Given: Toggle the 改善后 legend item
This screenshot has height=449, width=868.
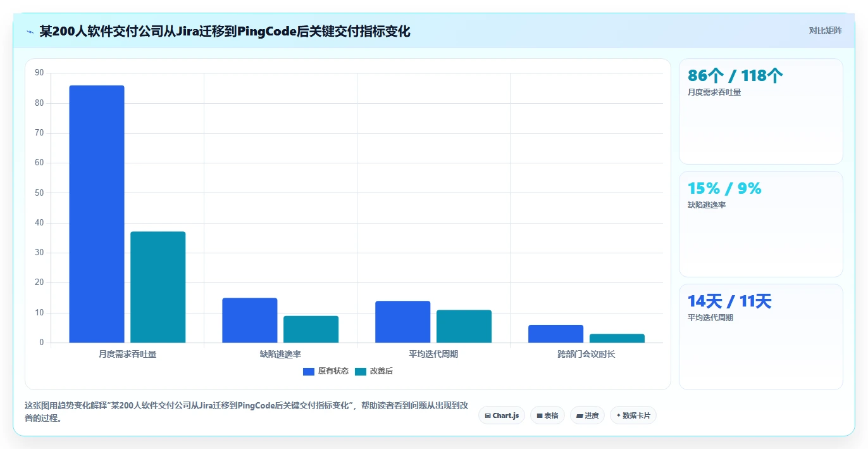Looking at the screenshot, I should pyautogui.click(x=374, y=371).
